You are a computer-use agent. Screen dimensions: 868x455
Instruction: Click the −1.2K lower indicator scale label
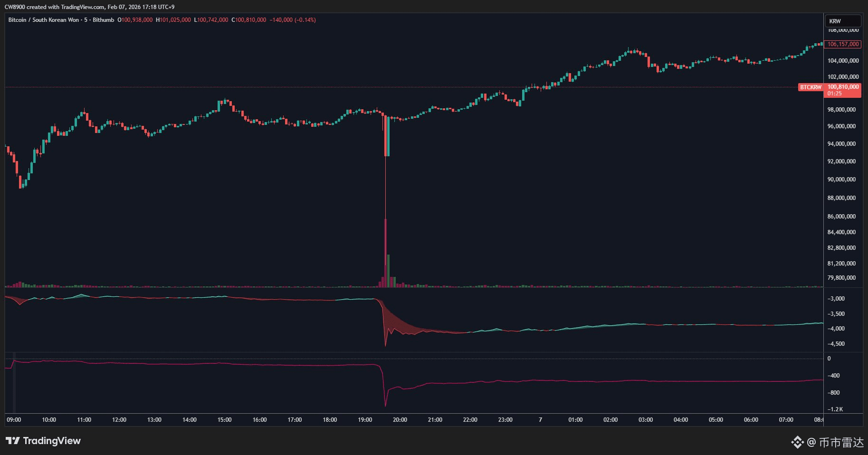tap(835, 409)
